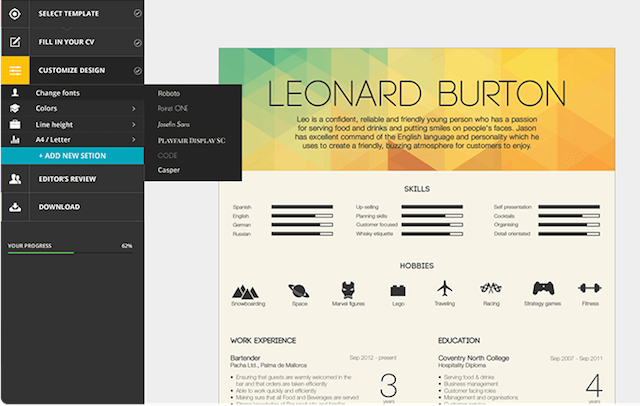Toggle the Fill In Your CV checkmark

tap(138, 42)
